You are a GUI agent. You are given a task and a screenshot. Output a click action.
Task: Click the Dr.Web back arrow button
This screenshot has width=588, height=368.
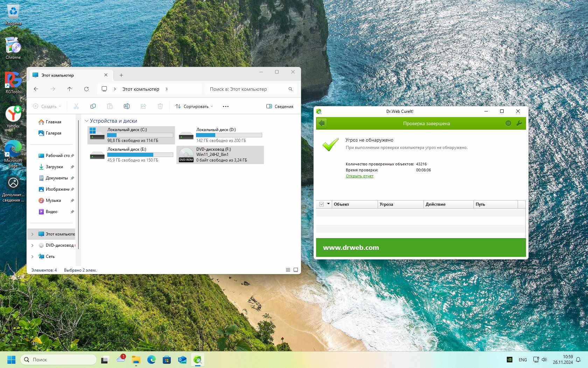tap(322, 123)
